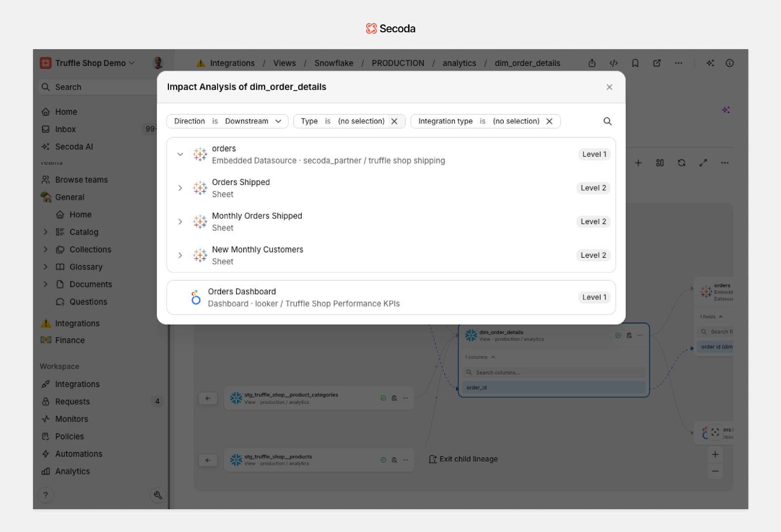Open Browse teams

pos(81,180)
